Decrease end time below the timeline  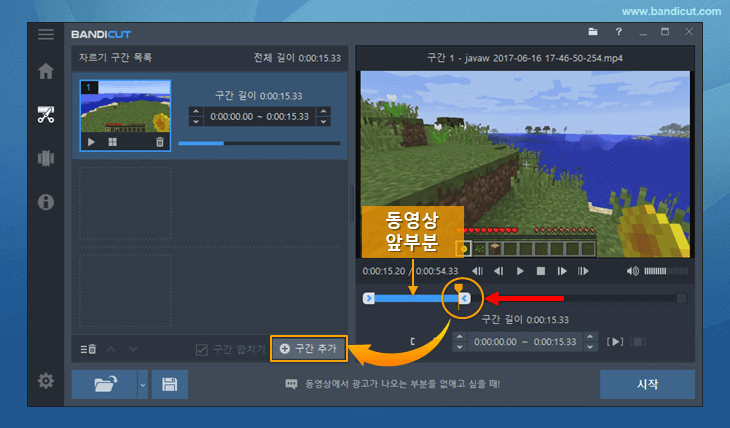point(590,347)
